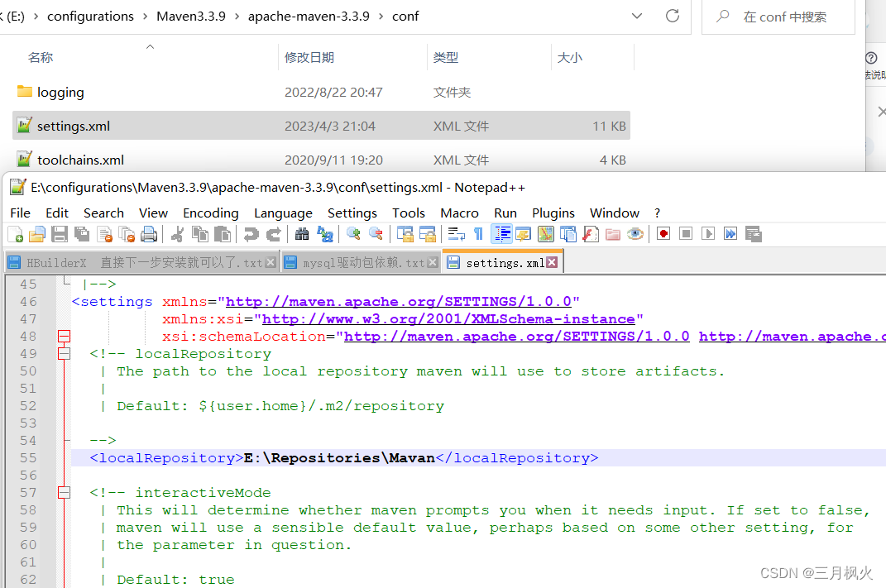Toggle synchronize vertical scrolling icon
The image size is (886, 588).
(405, 234)
